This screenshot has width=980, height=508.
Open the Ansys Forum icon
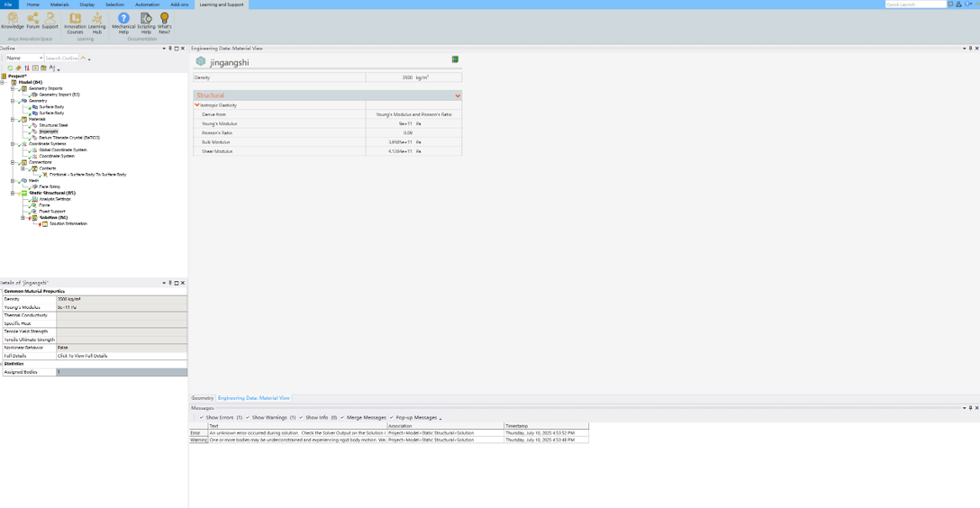pos(32,22)
